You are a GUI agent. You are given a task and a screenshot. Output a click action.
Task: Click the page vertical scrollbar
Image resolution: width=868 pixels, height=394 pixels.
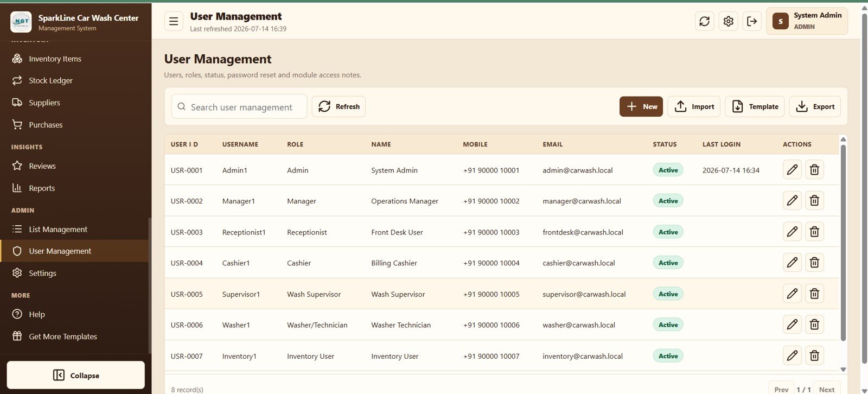point(864,188)
